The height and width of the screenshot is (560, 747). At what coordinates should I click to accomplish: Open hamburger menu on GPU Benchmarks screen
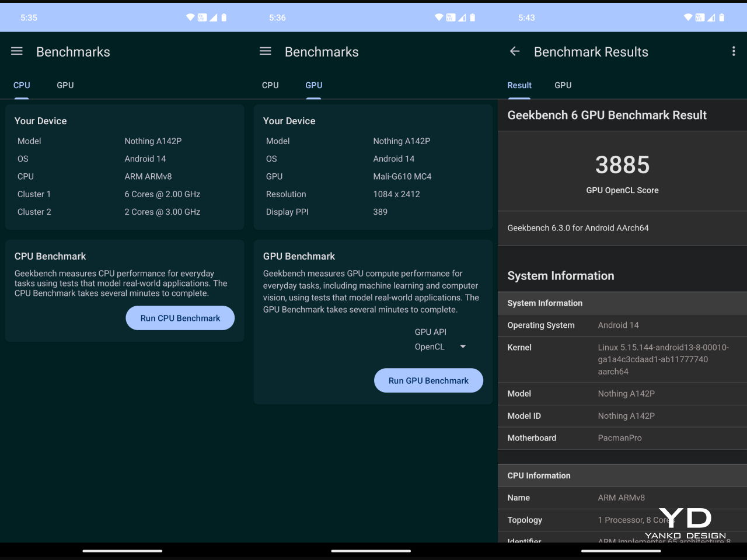click(266, 51)
